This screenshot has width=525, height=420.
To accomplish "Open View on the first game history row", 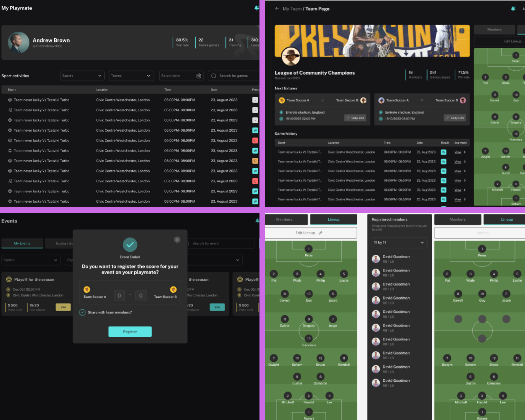I will [458, 152].
